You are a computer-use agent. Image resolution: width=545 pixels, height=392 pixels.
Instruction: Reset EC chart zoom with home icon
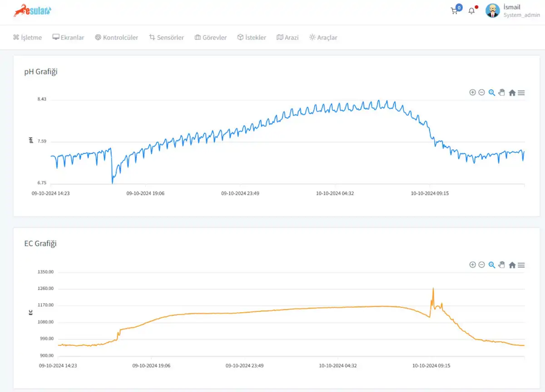(x=512, y=265)
